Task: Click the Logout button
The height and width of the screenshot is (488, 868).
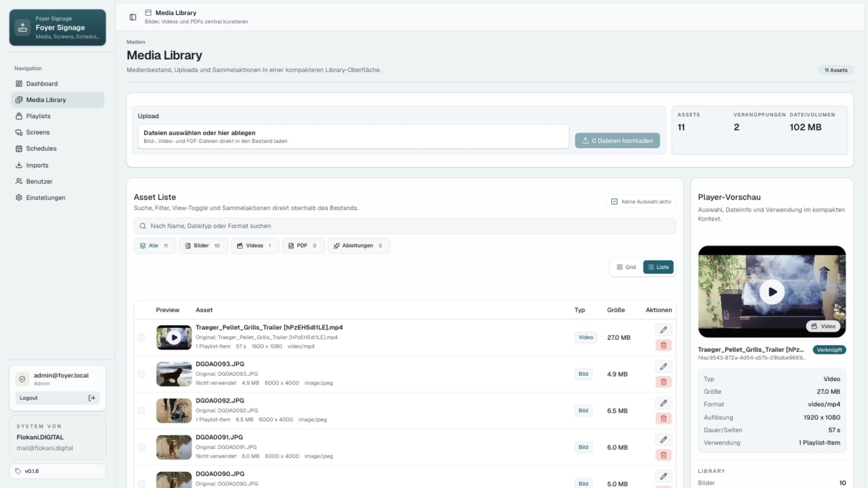Action: click(57, 398)
